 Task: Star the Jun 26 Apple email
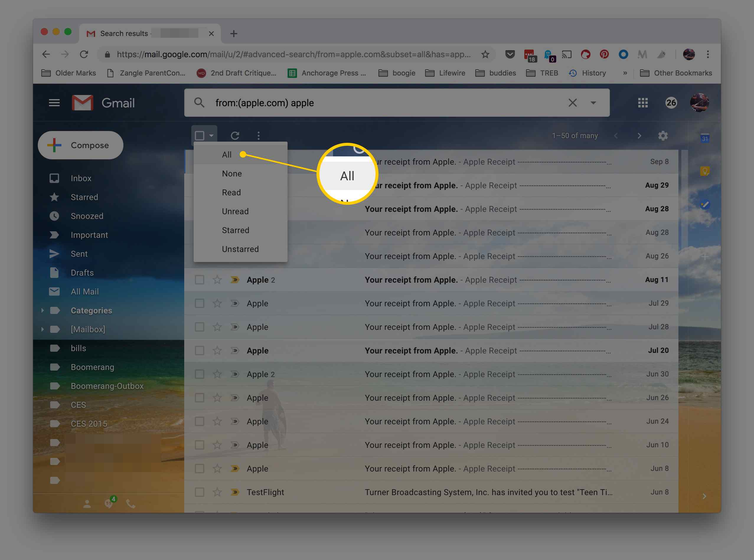point(217,398)
